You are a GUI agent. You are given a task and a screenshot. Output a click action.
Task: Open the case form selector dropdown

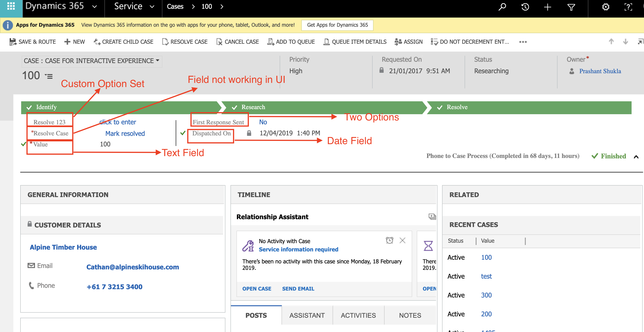coord(158,61)
